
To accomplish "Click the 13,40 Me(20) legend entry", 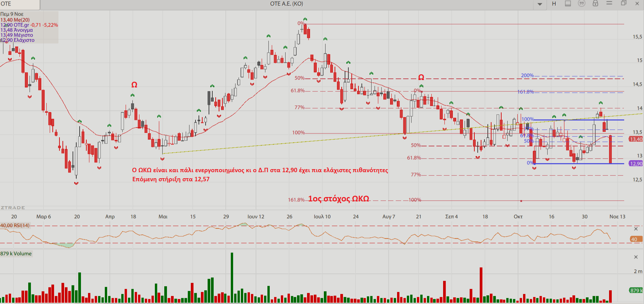I will coord(15,20).
